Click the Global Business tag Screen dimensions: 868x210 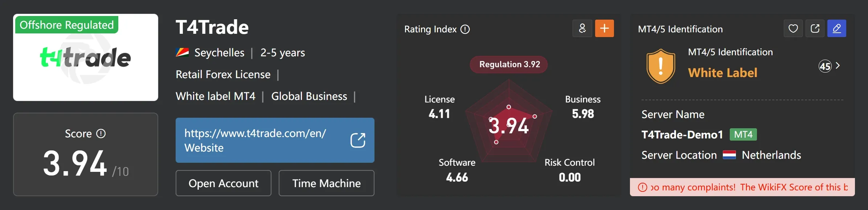pyautogui.click(x=309, y=96)
